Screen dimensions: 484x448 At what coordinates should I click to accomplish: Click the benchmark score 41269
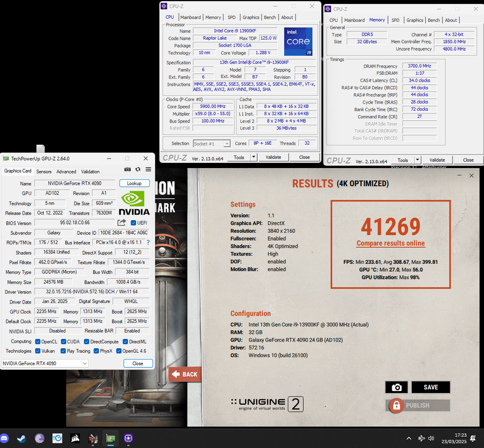(391, 226)
